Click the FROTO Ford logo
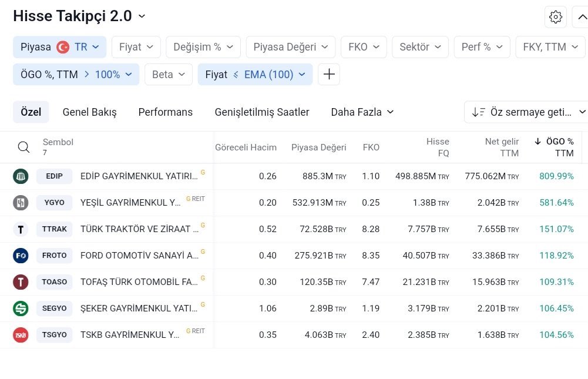This screenshot has height=379, width=588. [x=21, y=256]
